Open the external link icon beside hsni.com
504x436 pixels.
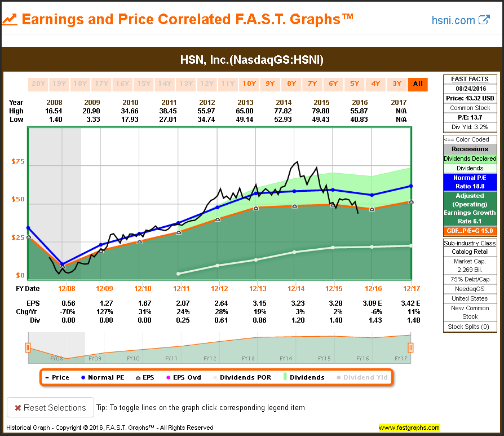click(x=484, y=20)
